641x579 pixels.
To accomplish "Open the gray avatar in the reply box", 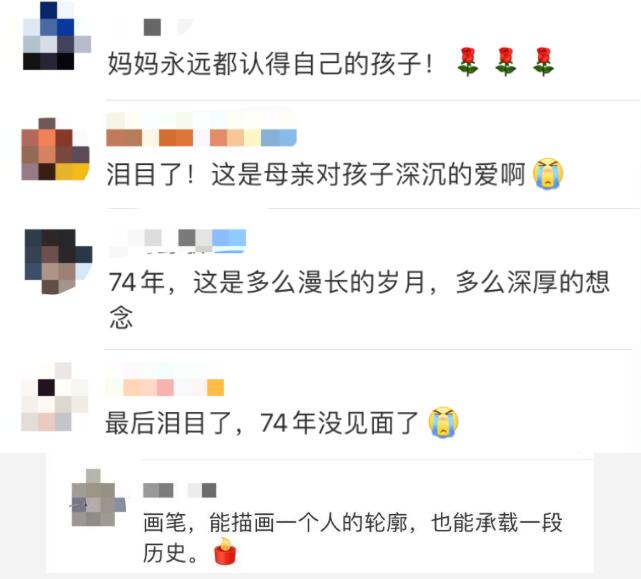I will point(98,497).
